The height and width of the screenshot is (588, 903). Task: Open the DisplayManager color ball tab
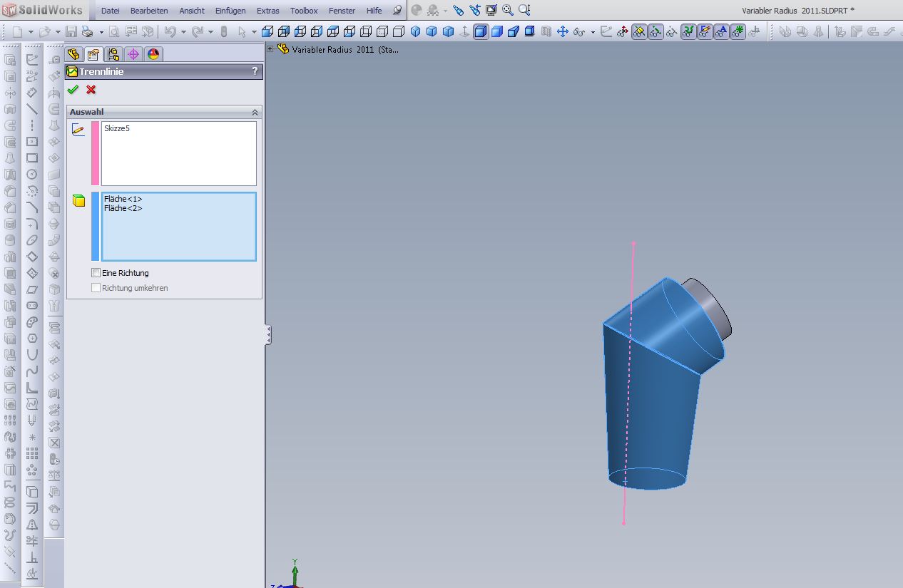point(153,55)
